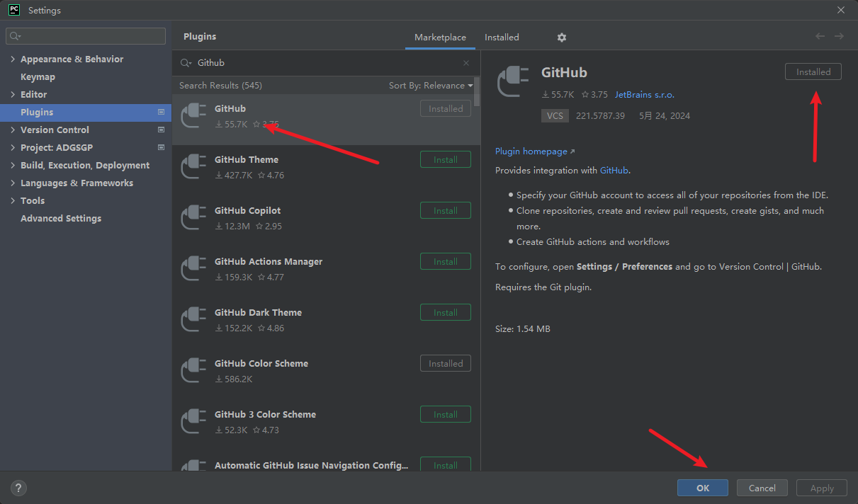Install the GitHub Copilot plugin

tap(446, 211)
